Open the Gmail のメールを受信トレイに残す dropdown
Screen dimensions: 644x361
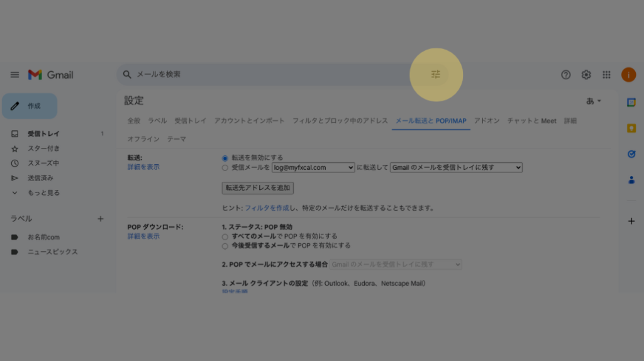(456, 168)
